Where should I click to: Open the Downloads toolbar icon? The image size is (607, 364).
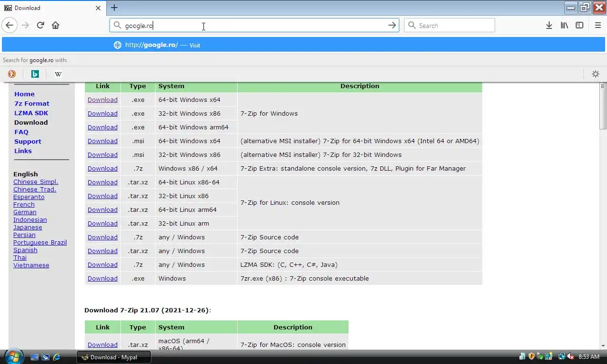coord(549,25)
